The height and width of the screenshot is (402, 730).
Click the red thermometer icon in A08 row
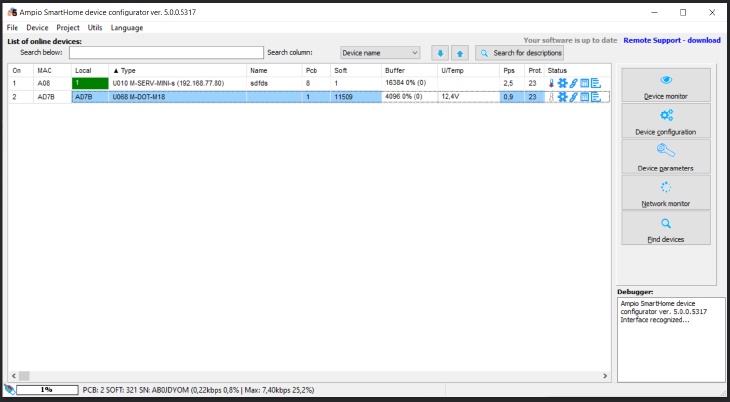(551, 83)
